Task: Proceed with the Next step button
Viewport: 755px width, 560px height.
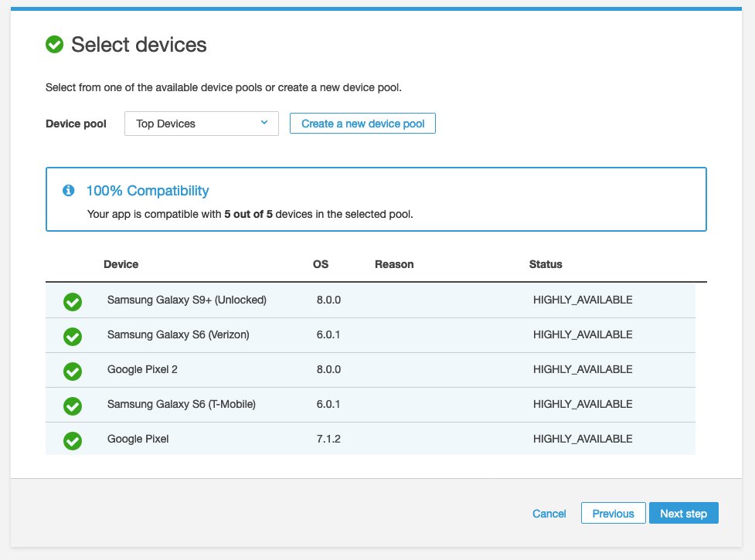Action: point(684,514)
